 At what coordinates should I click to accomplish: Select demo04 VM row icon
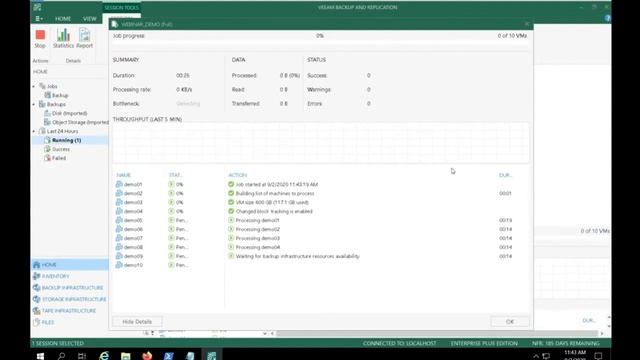point(119,211)
